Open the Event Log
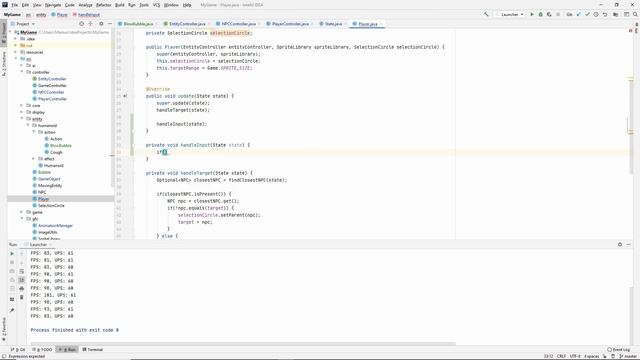Image resolution: width=640 pixels, height=360 pixels. point(618,349)
